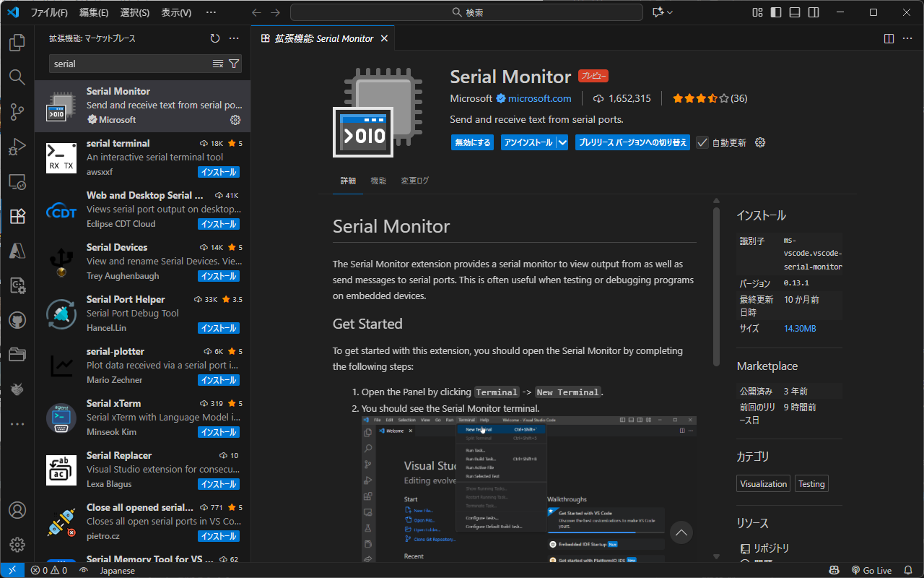The image size is (924, 578).
Task: Show additional views via activity bar ellipsis
Action: click(17, 424)
